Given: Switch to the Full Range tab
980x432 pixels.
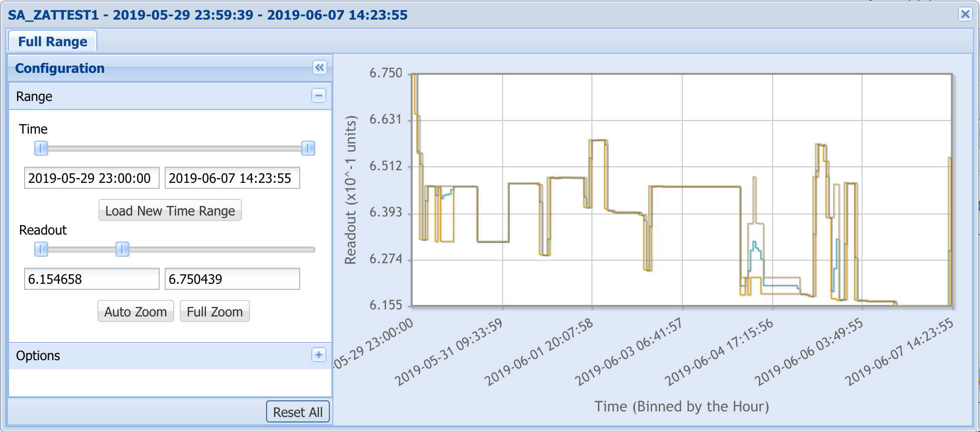Looking at the screenshot, I should click(x=53, y=41).
